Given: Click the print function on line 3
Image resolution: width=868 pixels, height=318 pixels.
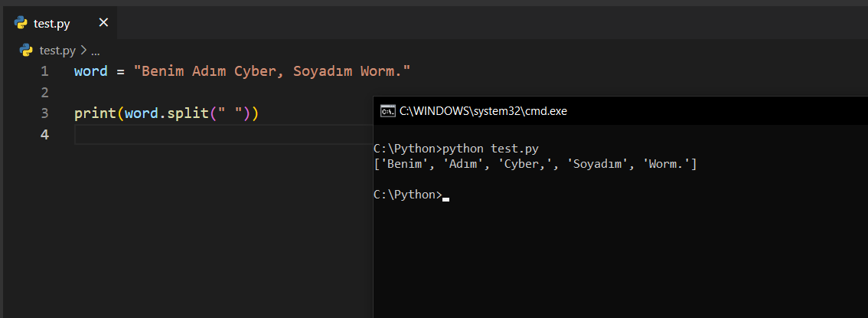Looking at the screenshot, I should pyautogui.click(x=95, y=113).
